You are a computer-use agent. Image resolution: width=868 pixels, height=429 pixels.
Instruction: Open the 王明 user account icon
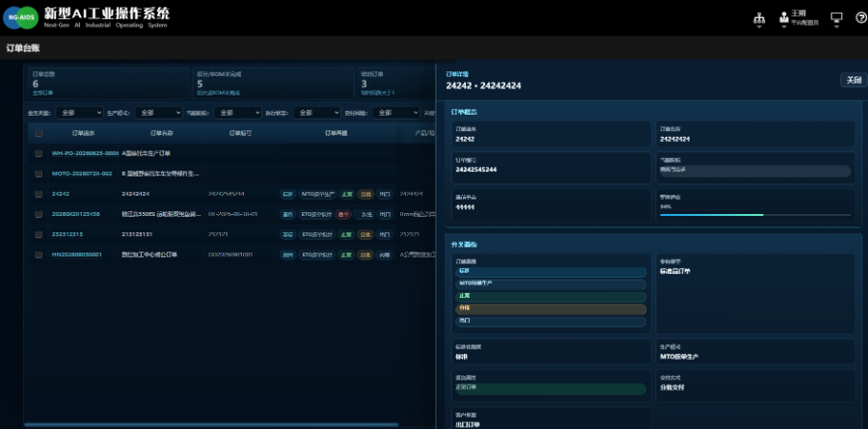pos(784,18)
